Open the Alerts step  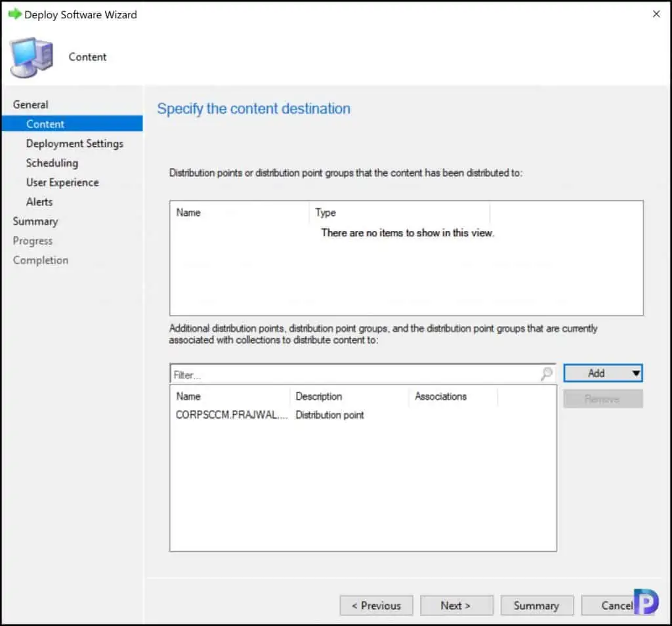(x=39, y=202)
